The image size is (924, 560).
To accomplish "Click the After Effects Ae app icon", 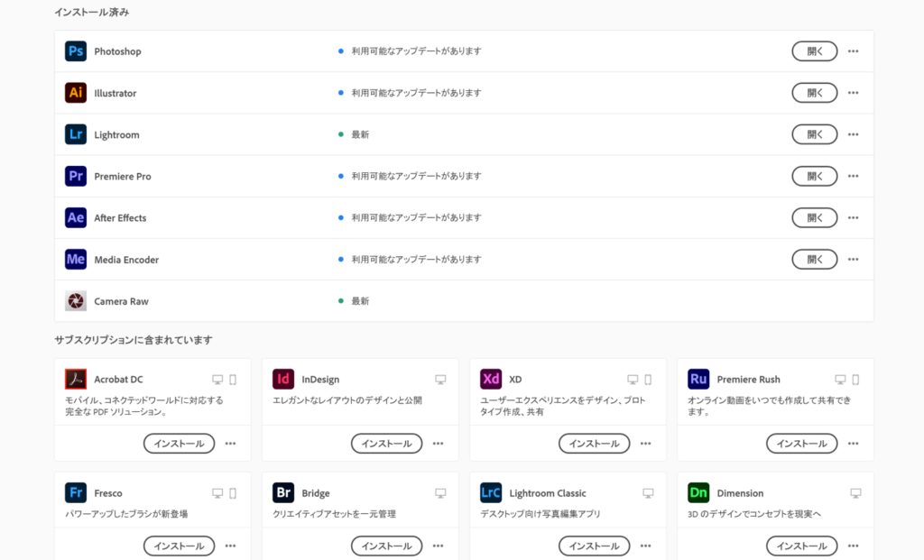I will pos(76,217).
